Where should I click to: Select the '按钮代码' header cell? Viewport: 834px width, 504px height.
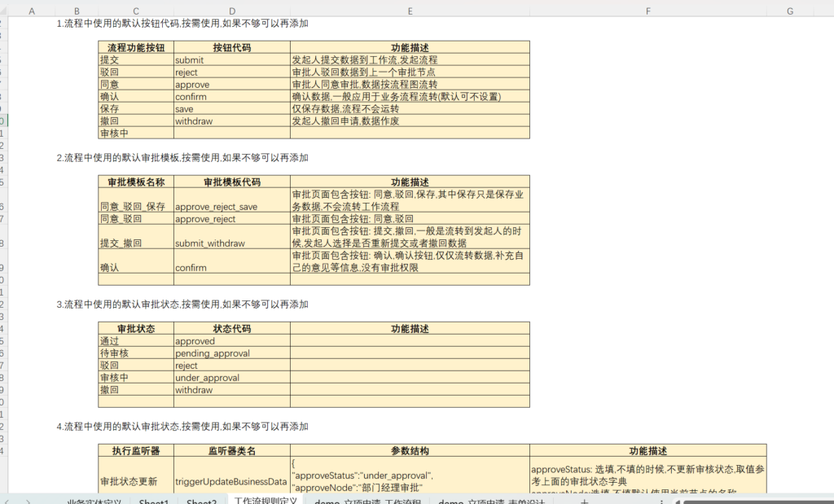[x=232, y=47]
